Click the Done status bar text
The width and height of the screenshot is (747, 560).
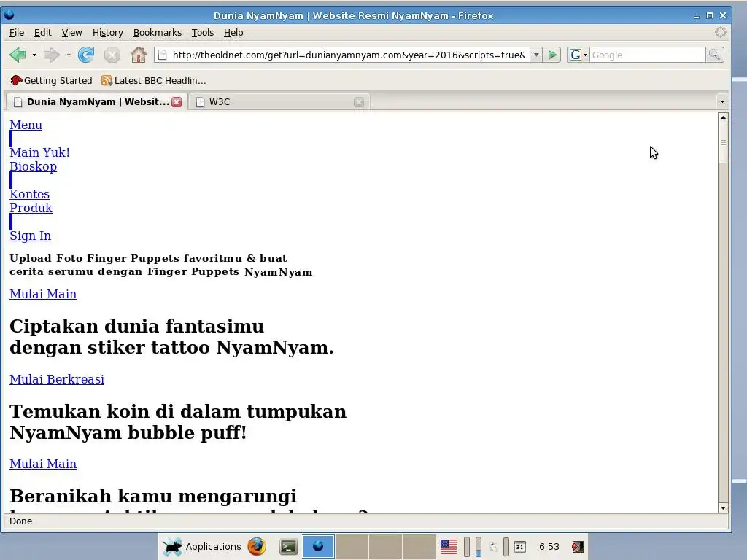21,521
